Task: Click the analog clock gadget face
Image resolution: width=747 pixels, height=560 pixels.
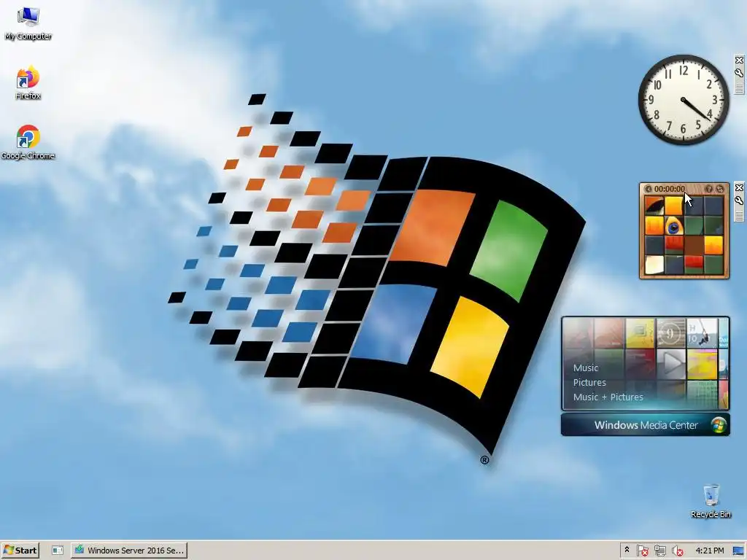Action: pos(684,99)
